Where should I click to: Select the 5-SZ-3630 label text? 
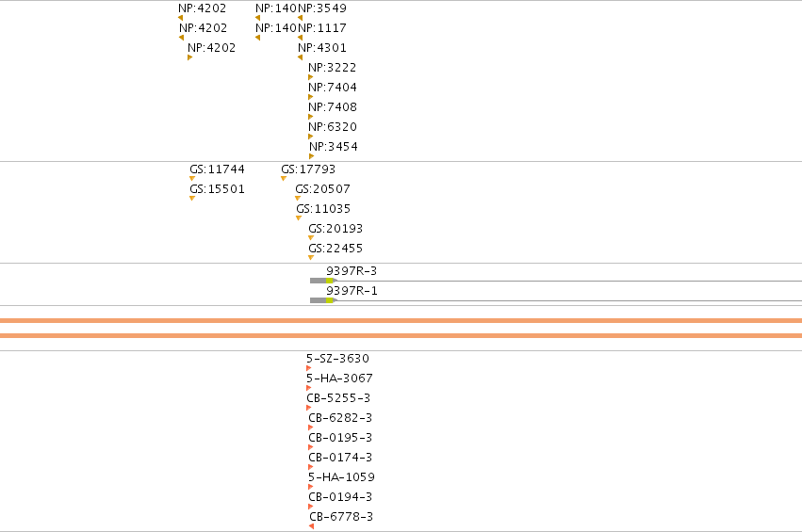click(337, 358)
